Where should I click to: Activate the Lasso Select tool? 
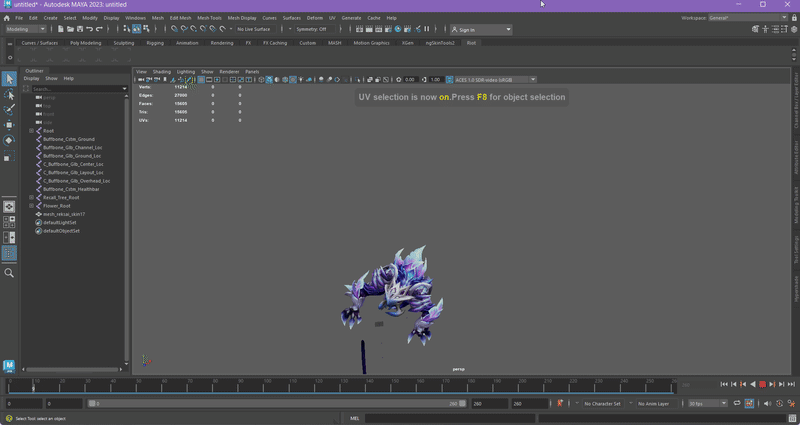tap(9, 95)
